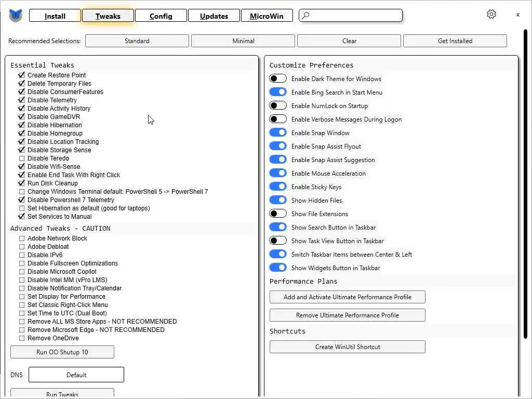Check Disable Intel MM (vPro LMS)
This screenshot has height=399, width=532.
[x=22, y=280]
